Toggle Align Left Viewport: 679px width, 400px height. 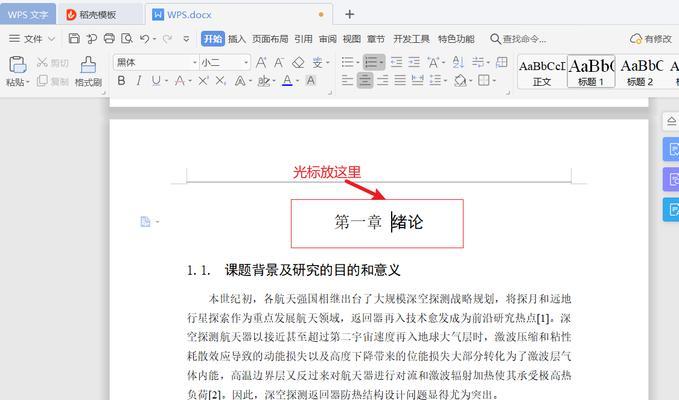[347, 80]
